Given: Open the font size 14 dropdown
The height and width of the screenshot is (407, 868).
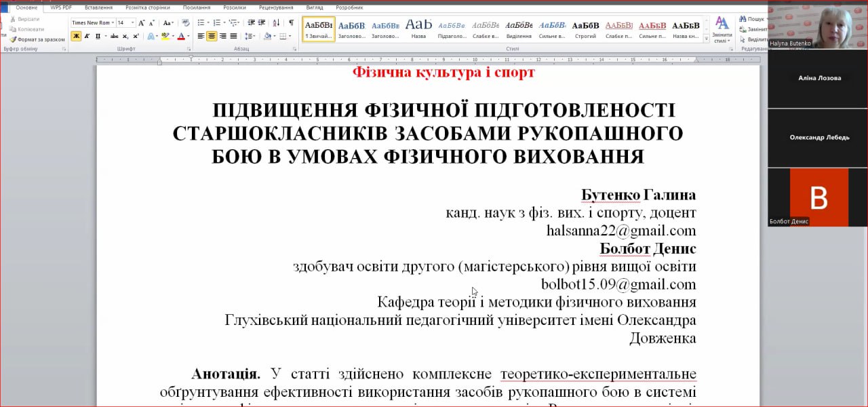Looking at the screenshot, I should click(x=126, y=22).
